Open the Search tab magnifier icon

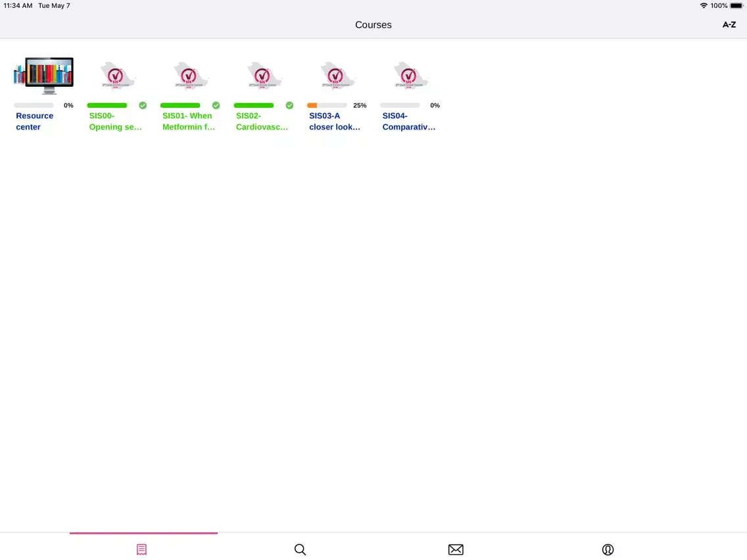(300, 549)
